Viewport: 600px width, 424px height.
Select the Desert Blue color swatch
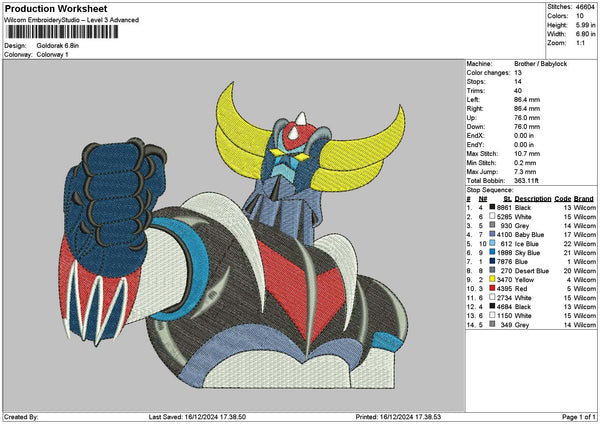(492, 270)
